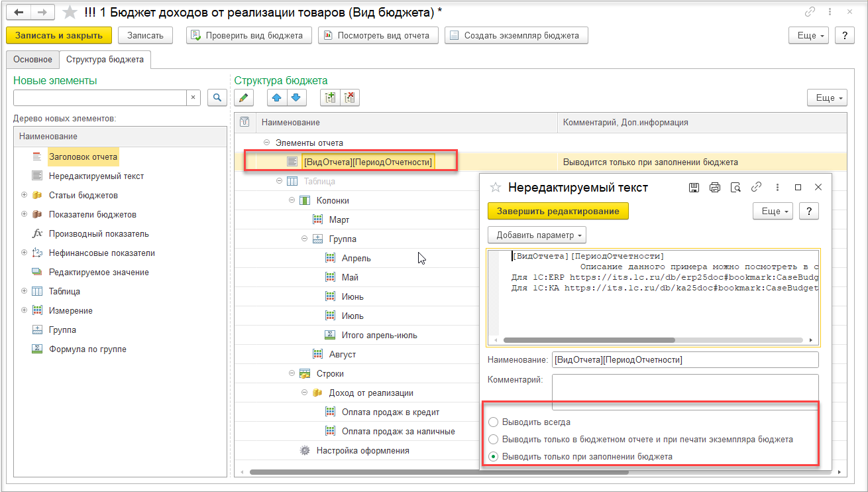Image resolution: width=868 pixels, height=492 pixels.
Task: Click 'Проверить вид бюджета' button
Action: (249, 36)
